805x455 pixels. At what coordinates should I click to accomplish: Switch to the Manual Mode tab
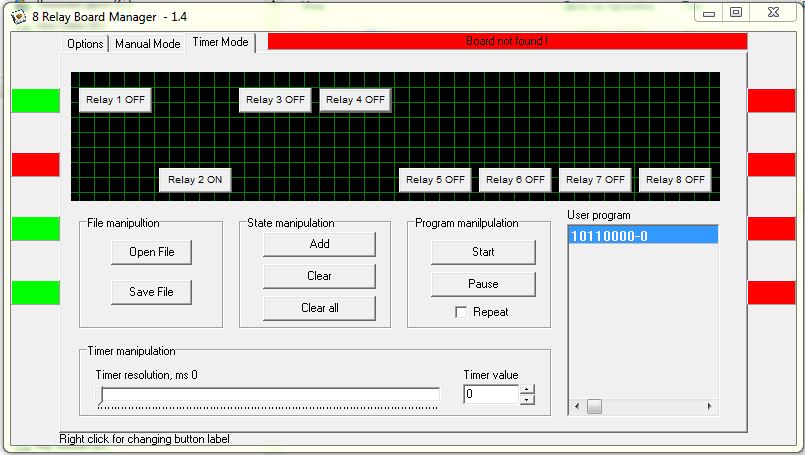click(147, 44)
